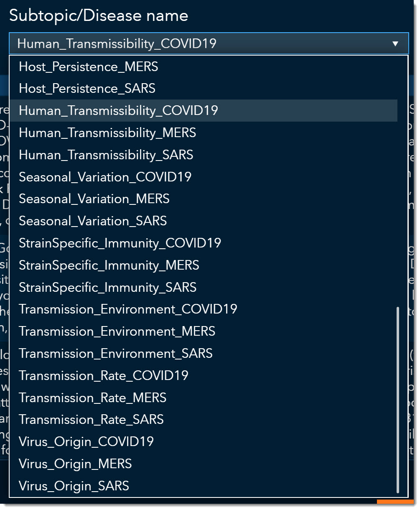The width and height of the screenshot is (420, 510).
Task: Click the dropdown list scrollbar thumb
Action: pos(397,400)
